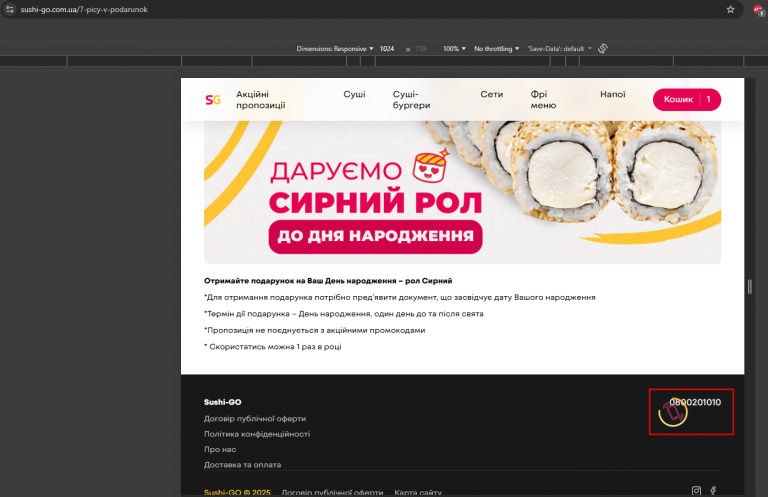This screenshot has width=768, height=497.
Task: Click the browser extension icon top right
Action: (x=758, y=10)
